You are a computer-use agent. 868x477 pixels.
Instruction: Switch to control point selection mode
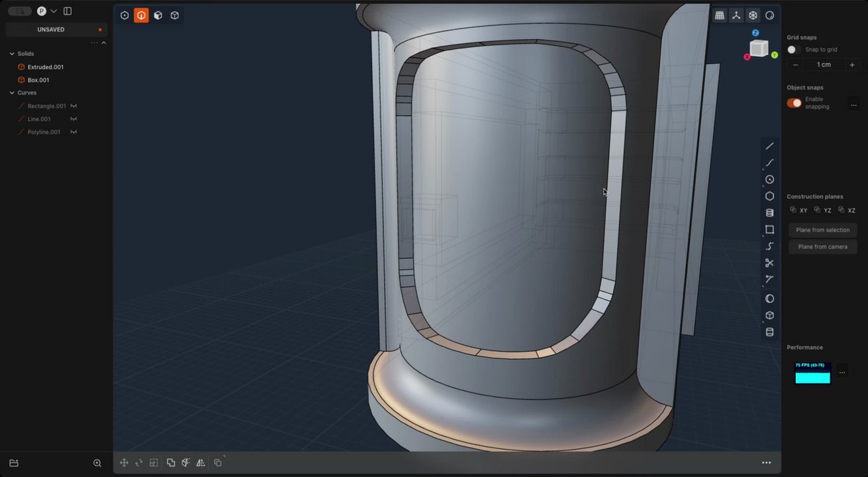point(124,15)
